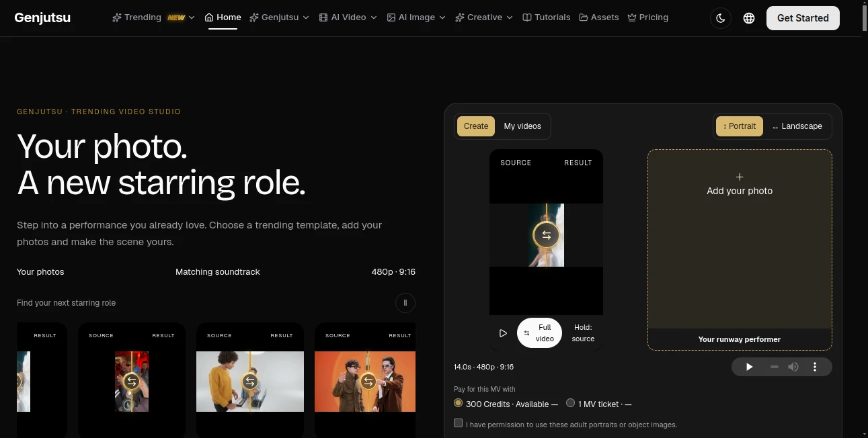The image size is (868, 438).
Task: Expand the AI Video menu chevron
Action: pyautogui.click(x=374, y=17)
